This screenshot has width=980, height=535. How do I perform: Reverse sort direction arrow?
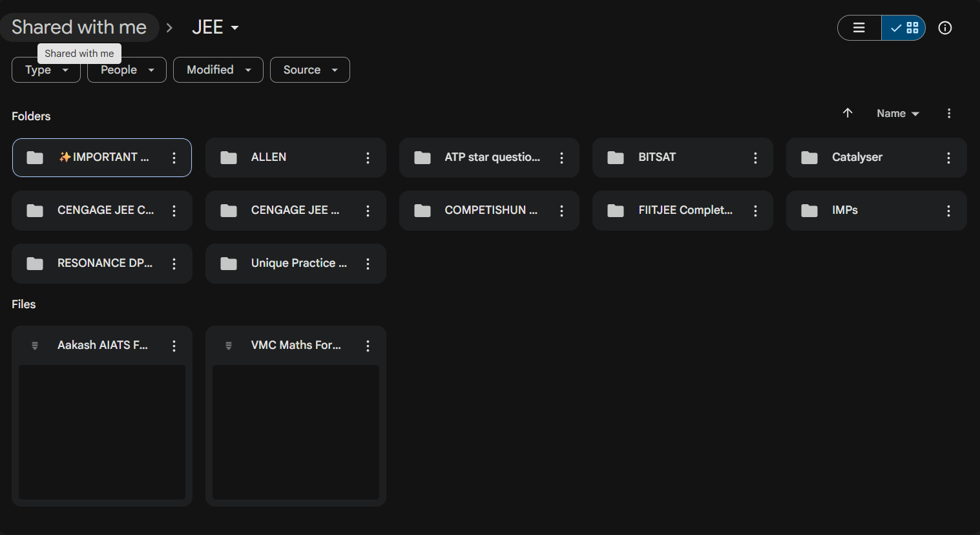[848, 113]
